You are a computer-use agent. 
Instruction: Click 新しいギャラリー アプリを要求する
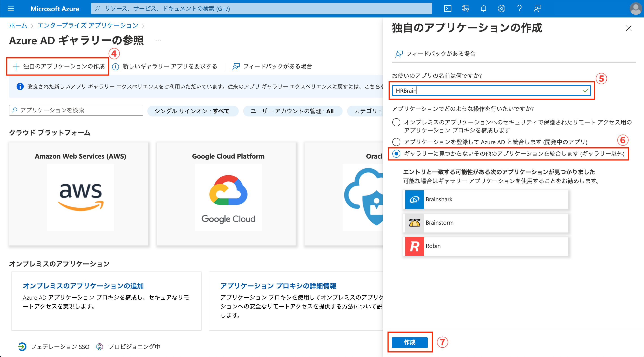pos(165,66)
